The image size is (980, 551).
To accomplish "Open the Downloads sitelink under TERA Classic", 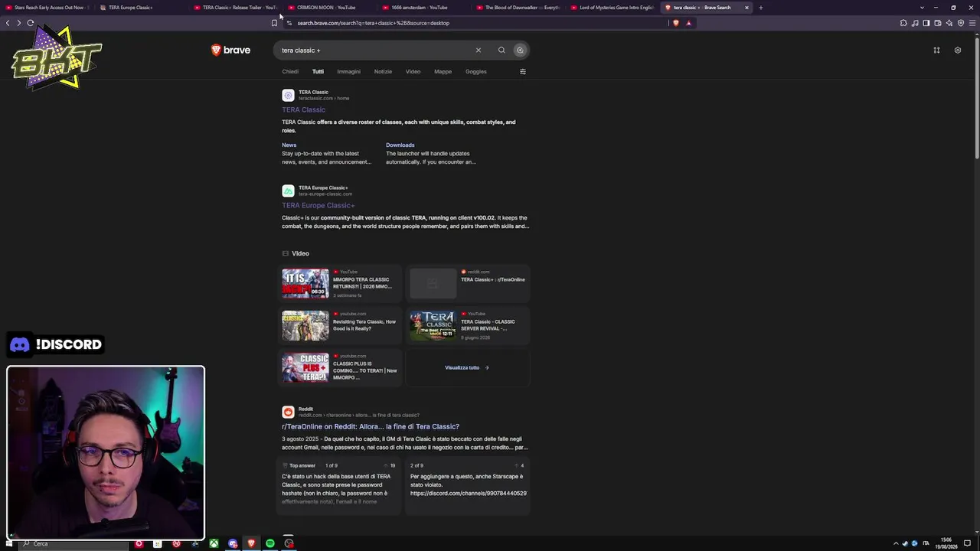I will (400, 145).
